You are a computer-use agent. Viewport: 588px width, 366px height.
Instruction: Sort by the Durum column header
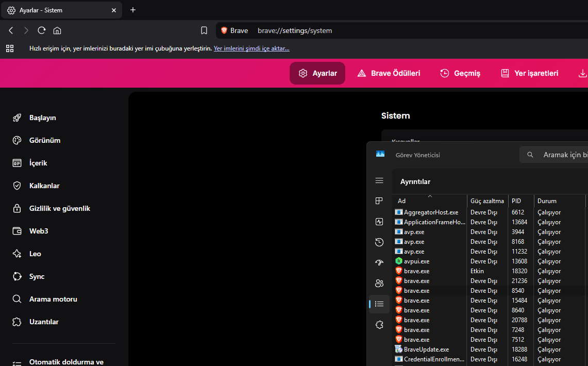(560, 201)
